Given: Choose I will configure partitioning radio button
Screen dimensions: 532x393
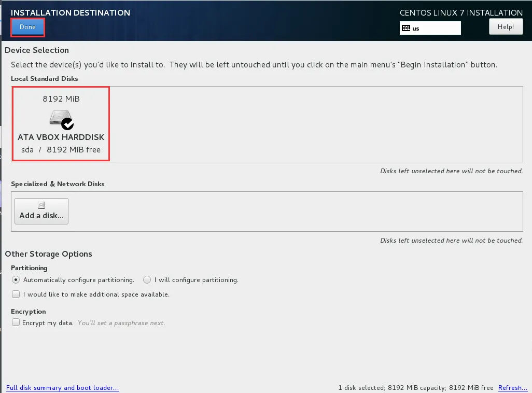Looking at the screenshot, I should pyautogui.click(x=147, y=279).
